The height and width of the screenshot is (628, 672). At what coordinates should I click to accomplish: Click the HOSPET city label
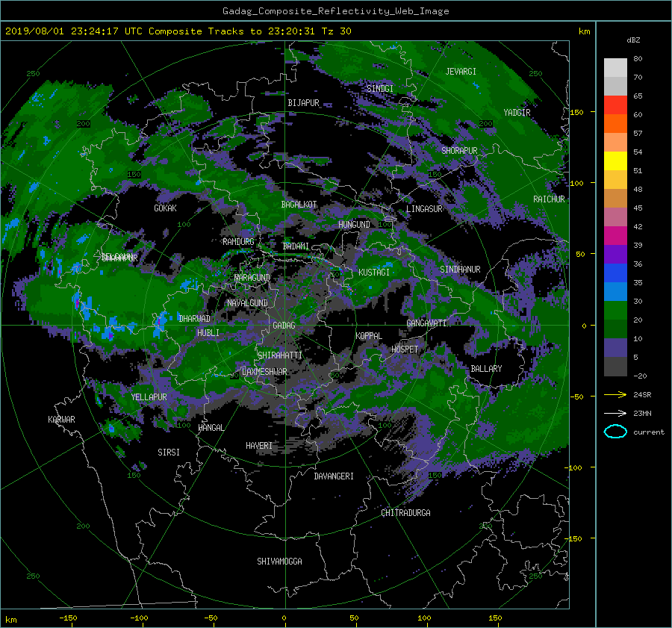(405, 349)
